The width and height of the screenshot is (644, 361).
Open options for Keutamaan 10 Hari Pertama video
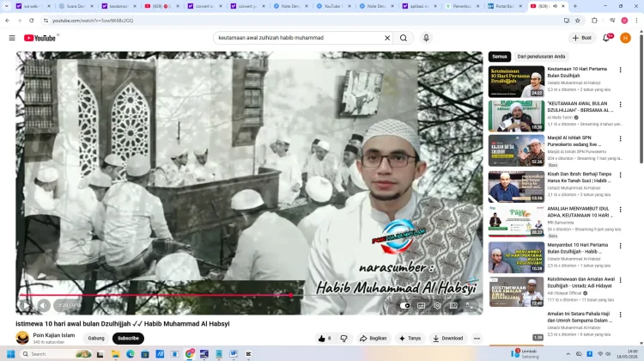(620, 70)
